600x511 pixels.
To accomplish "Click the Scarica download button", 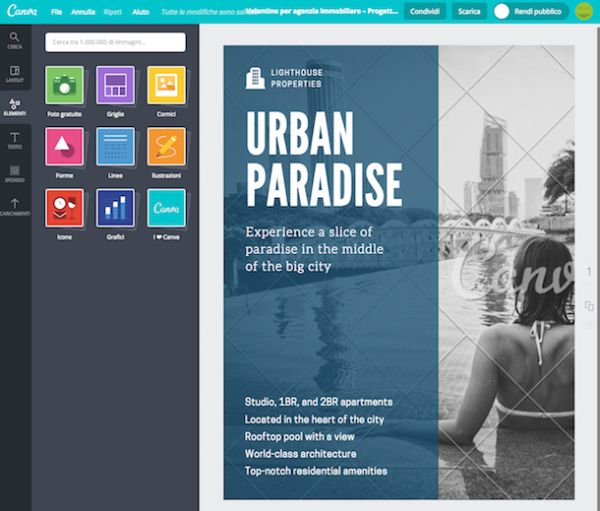I will (x=469, y=11).
